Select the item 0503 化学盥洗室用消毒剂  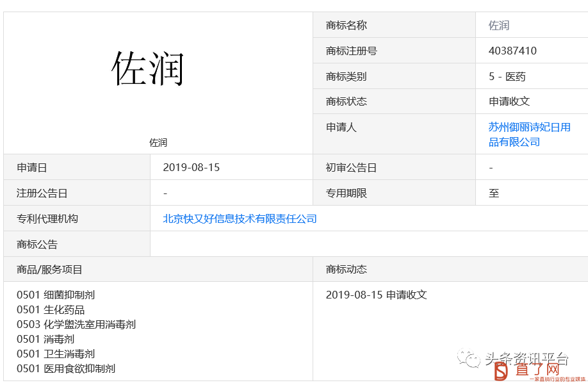76,324
